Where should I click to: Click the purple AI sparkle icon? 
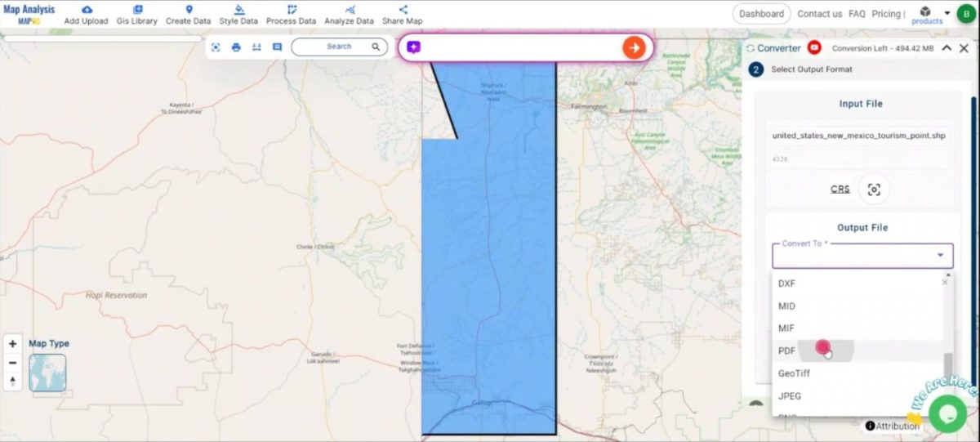point(413,47)
